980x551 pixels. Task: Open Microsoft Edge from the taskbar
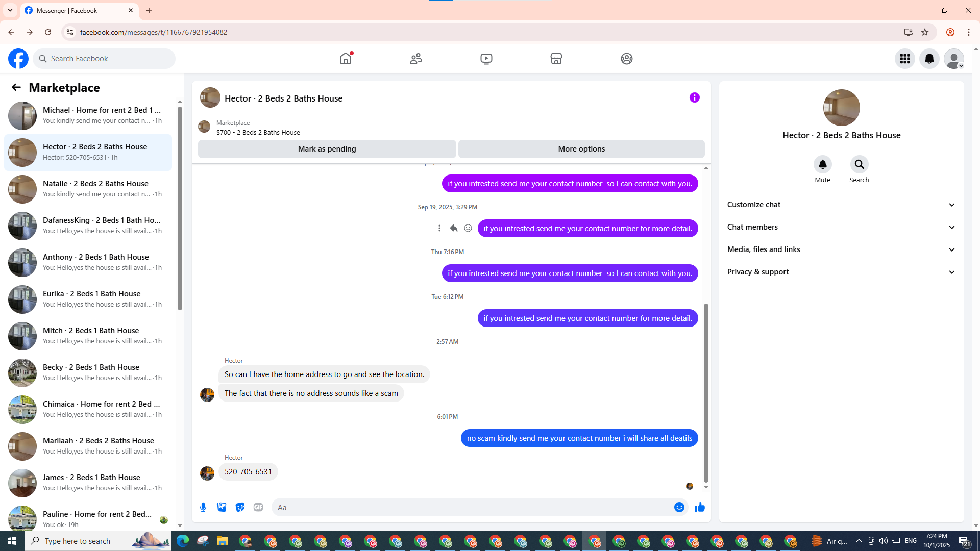[182, 541]
